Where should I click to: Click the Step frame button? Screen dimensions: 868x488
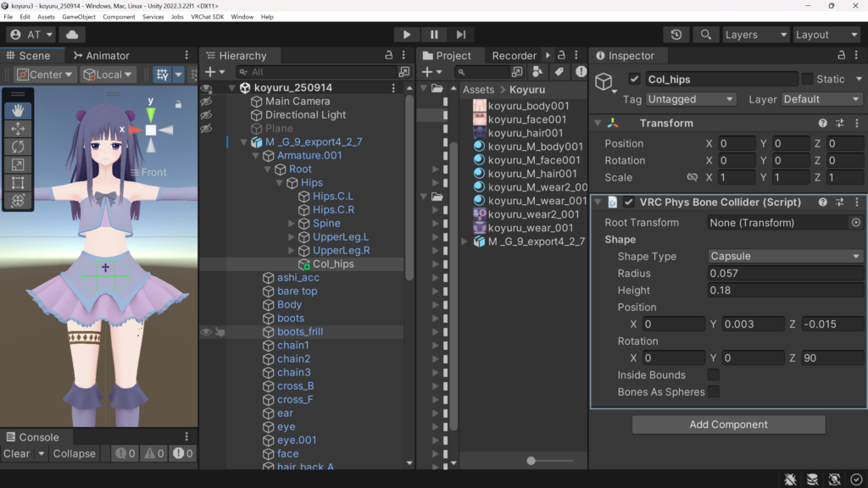460,35
